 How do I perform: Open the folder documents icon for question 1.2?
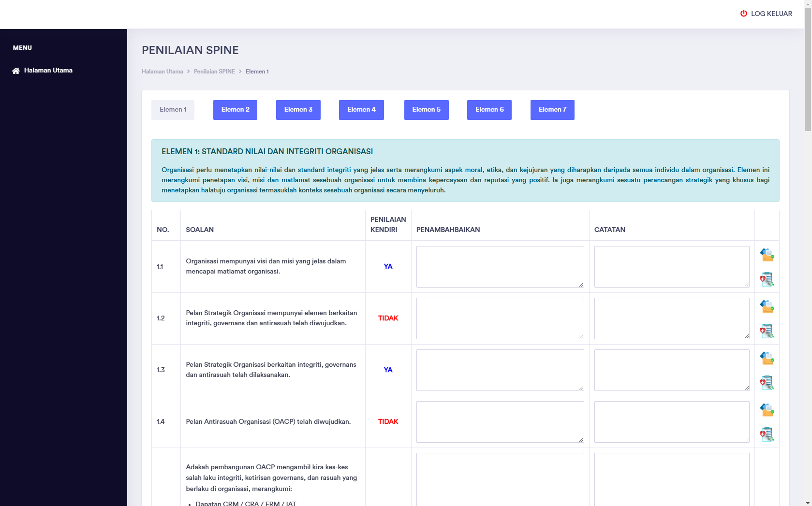767,306
